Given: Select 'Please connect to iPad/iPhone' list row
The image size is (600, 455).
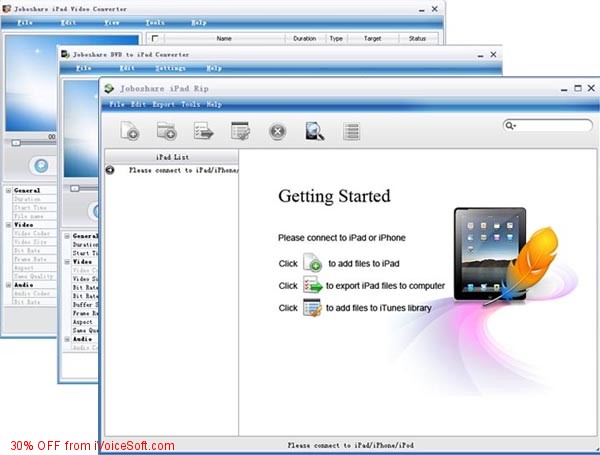Looking at the screenshot, I should click(172, 170).
